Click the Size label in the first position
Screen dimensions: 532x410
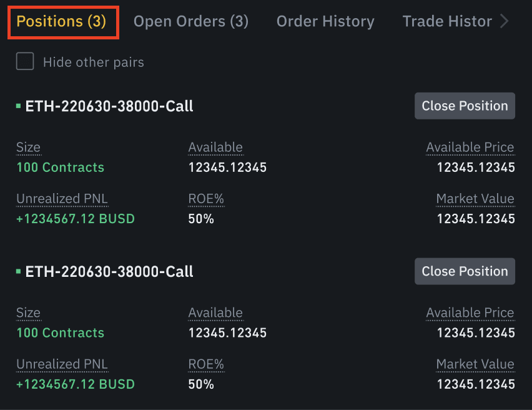[28, 148]
